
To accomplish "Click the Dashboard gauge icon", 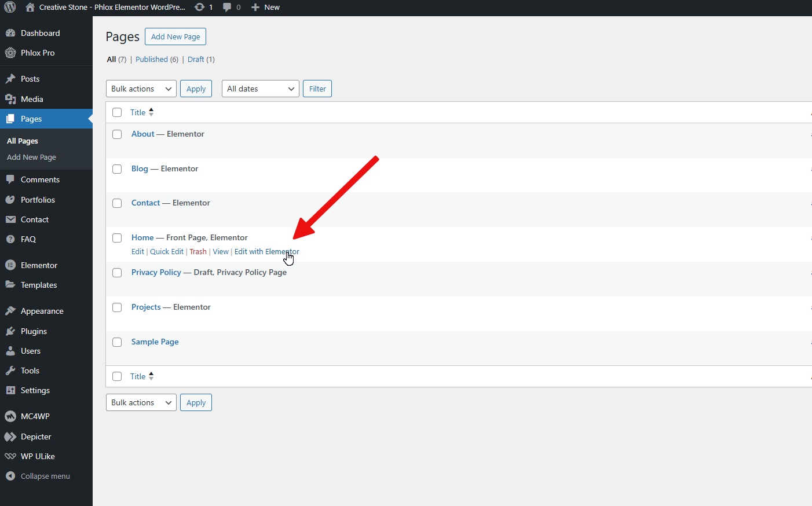I will click(10, 33).
